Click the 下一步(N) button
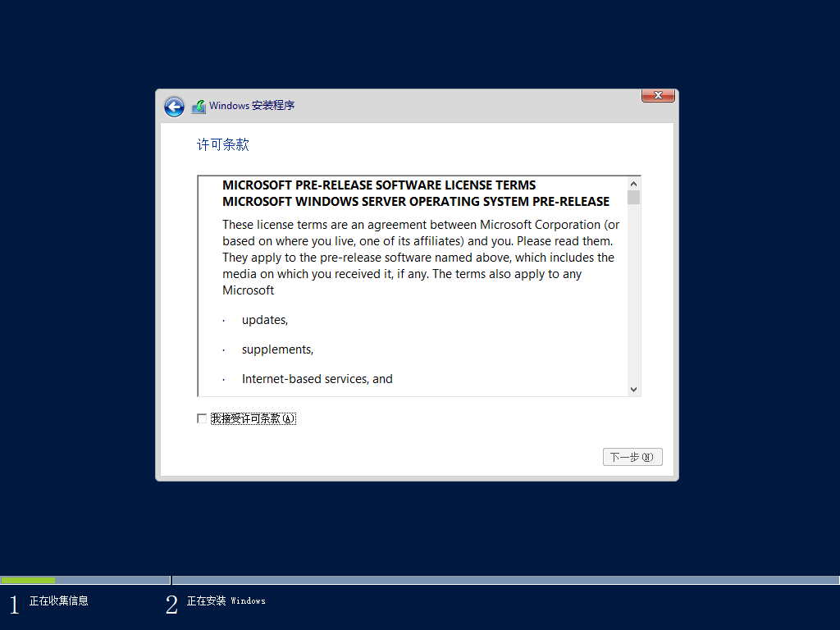Viewport: 840px width, 630px height. pos(632,457)
